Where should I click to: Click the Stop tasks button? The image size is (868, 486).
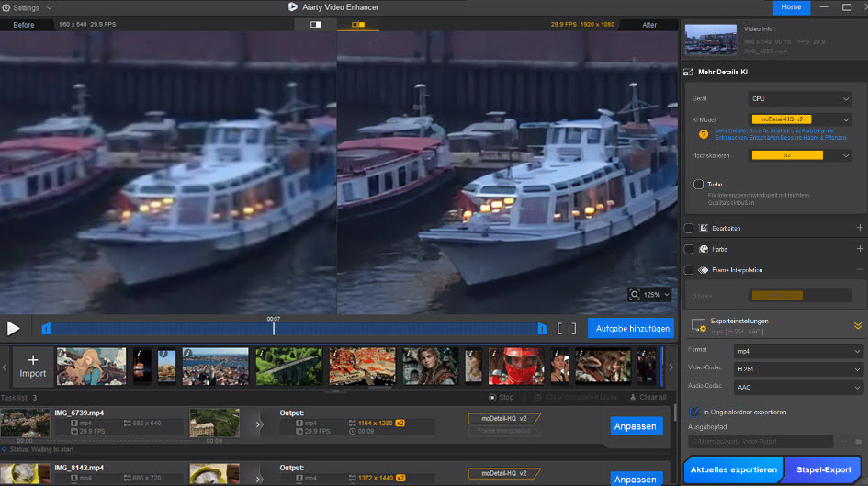(501, 398)
